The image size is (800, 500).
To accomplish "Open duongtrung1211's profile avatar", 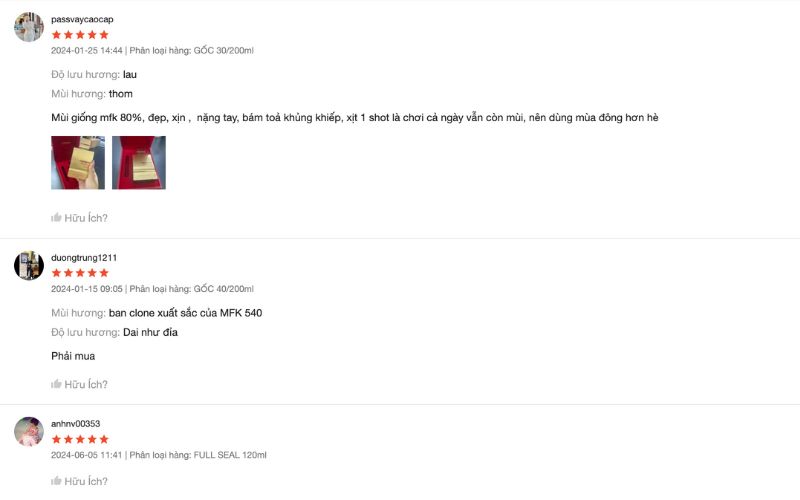I will (29, 265).
